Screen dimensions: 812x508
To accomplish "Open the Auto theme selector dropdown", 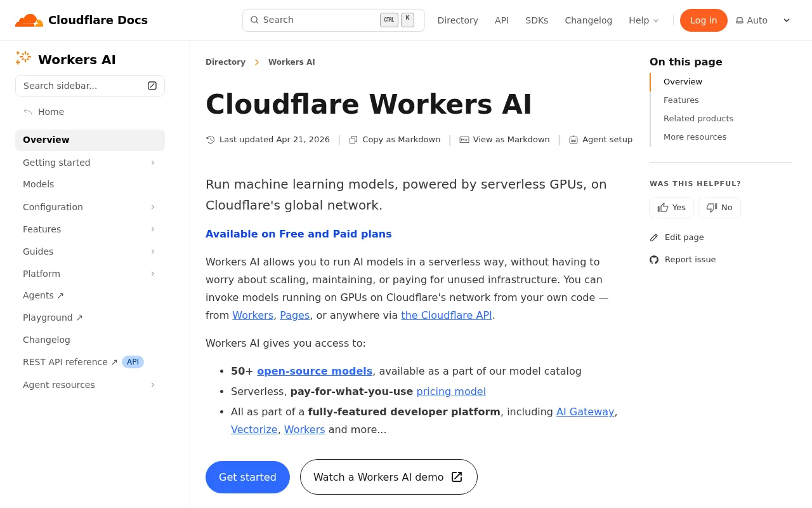I will [x=764, y=20].
